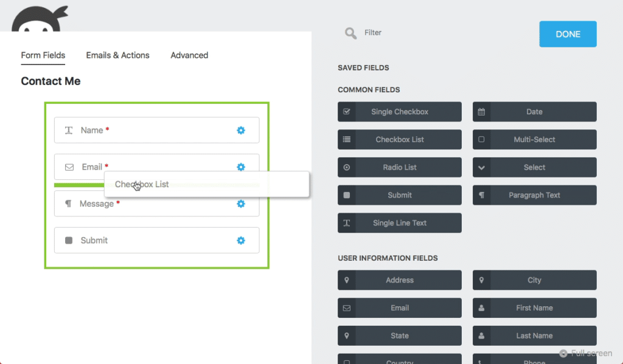The width and height of the screenshot is (623, 364).
Task: Switch to the Advanced tab
Action: coord(189,55)
